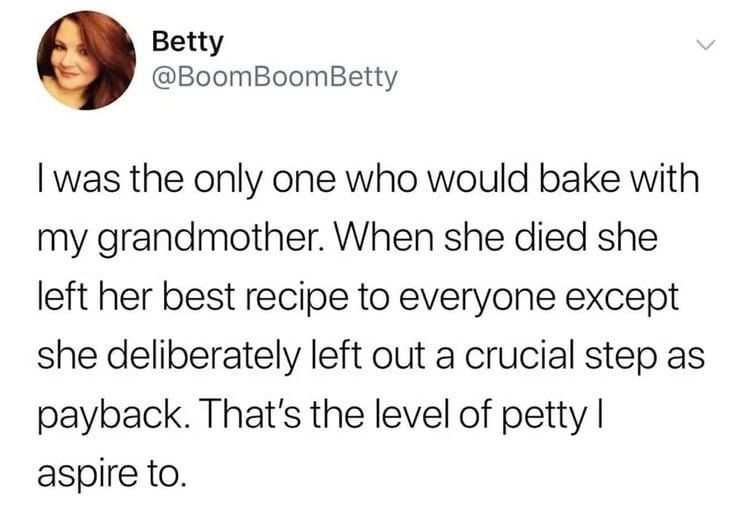Open the @BoomBoomBetty handle link

(x=275, y=77)
